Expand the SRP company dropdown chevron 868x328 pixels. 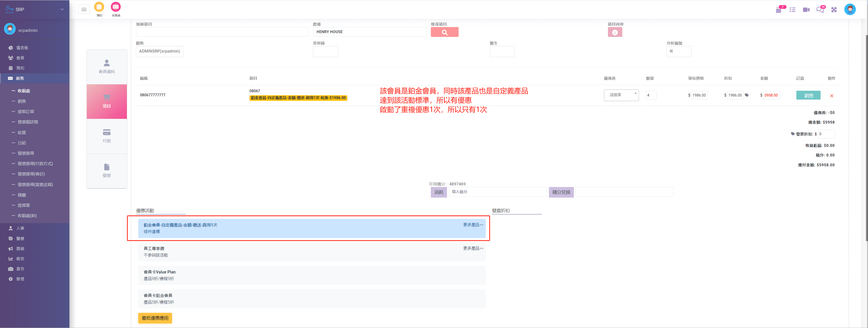(x=62, y=9)
